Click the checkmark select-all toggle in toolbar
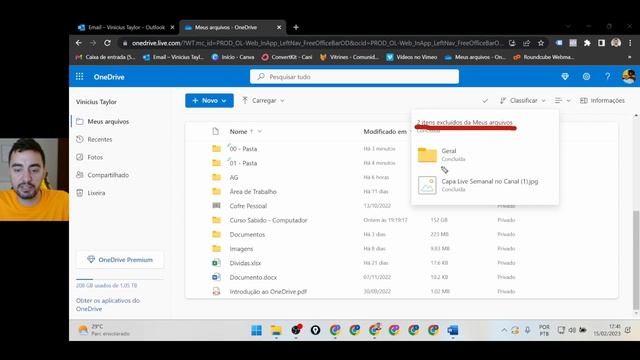 pos(485,100)
